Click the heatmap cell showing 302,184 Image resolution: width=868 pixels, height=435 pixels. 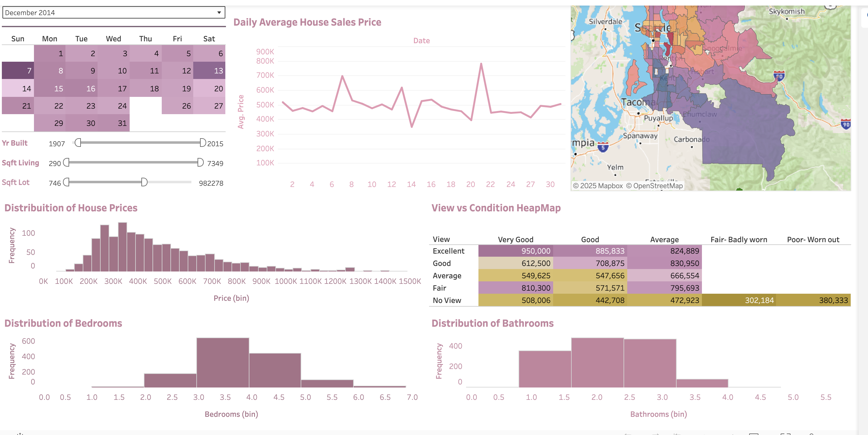(x=739, y=300)
